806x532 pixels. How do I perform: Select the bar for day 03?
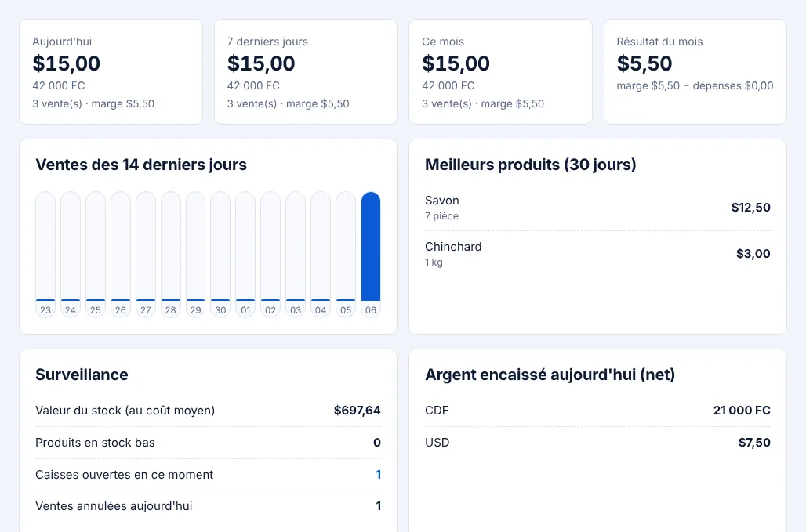pos(296,255)
